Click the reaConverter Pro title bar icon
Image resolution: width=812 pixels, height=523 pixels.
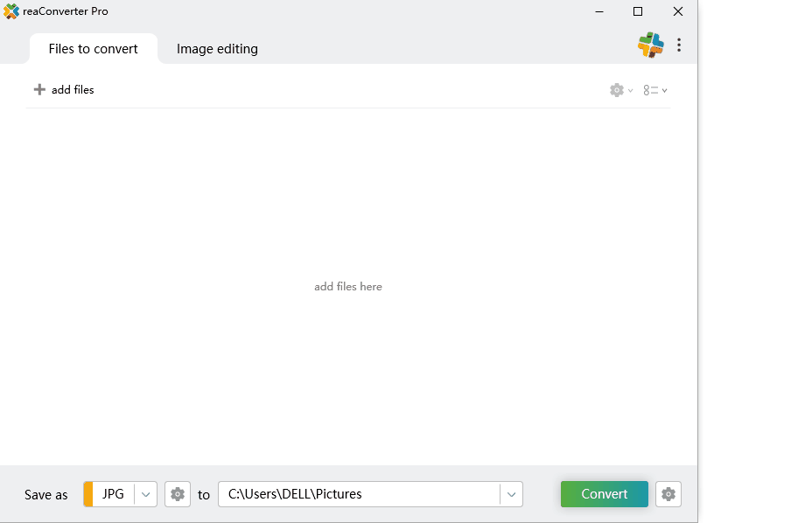click(11, 11)
